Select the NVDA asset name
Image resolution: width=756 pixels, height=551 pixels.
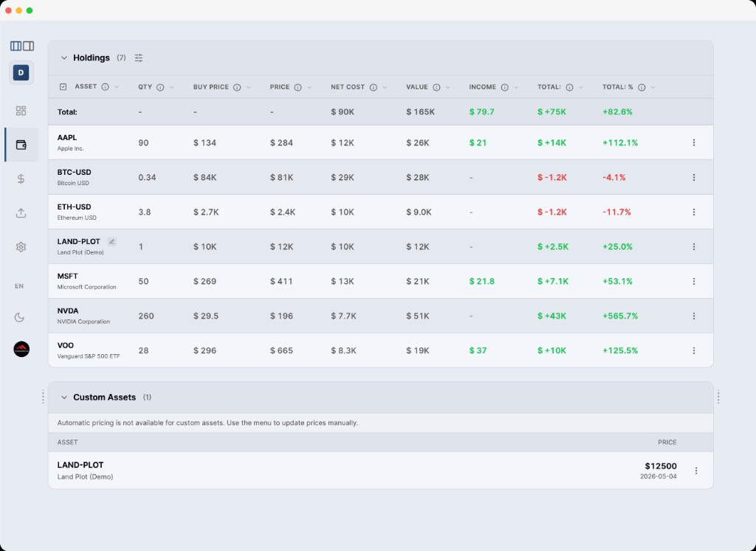pos(68,311)
